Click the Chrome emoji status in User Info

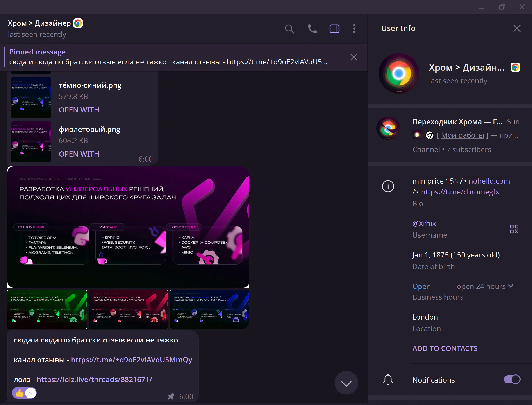click(x=515, y=67)
